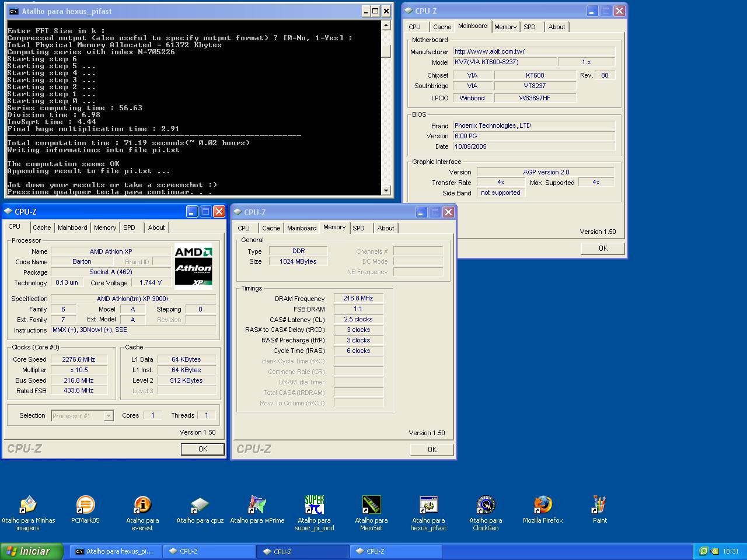This screenshot has width=747, height=560.
Task: Open the everest shortcut icon
Action: pos(142,505)
